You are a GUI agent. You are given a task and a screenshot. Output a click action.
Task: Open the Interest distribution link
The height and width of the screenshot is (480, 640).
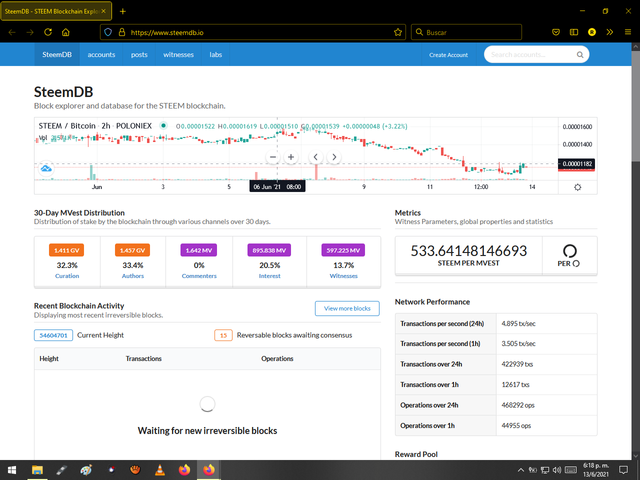point(269,276)
